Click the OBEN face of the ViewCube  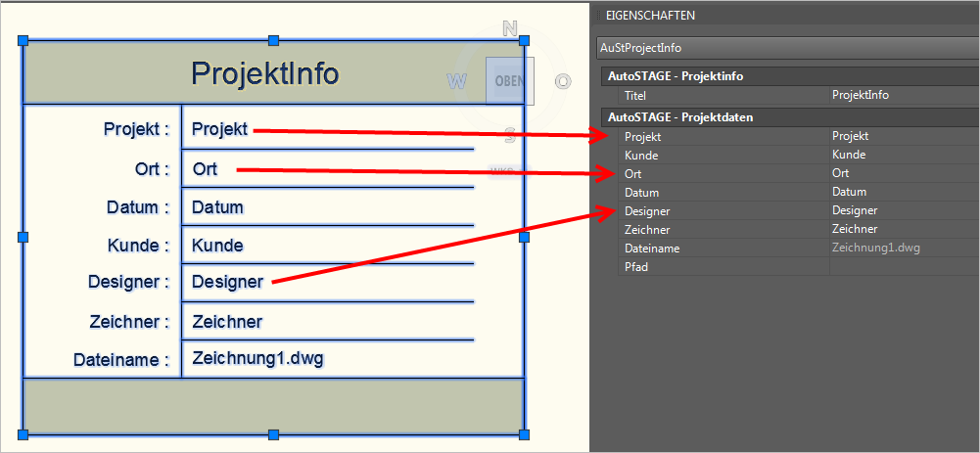pos(509,80)
